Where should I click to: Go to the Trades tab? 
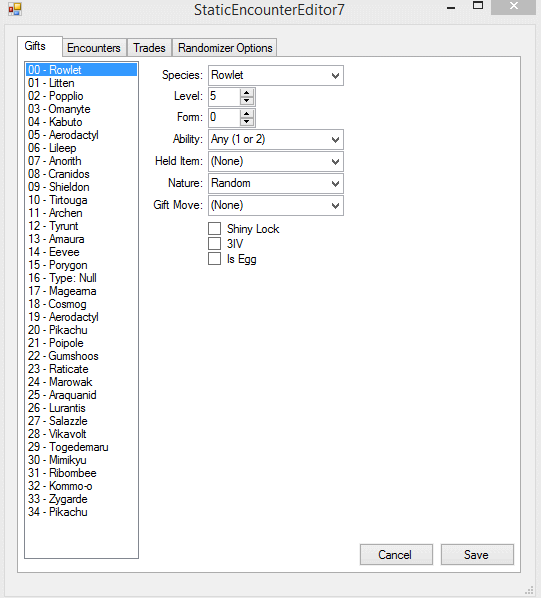[149, 48]
